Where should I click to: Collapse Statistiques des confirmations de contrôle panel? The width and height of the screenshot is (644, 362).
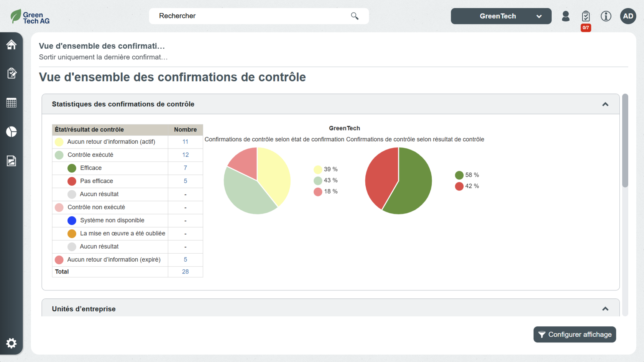coord(605,104)
